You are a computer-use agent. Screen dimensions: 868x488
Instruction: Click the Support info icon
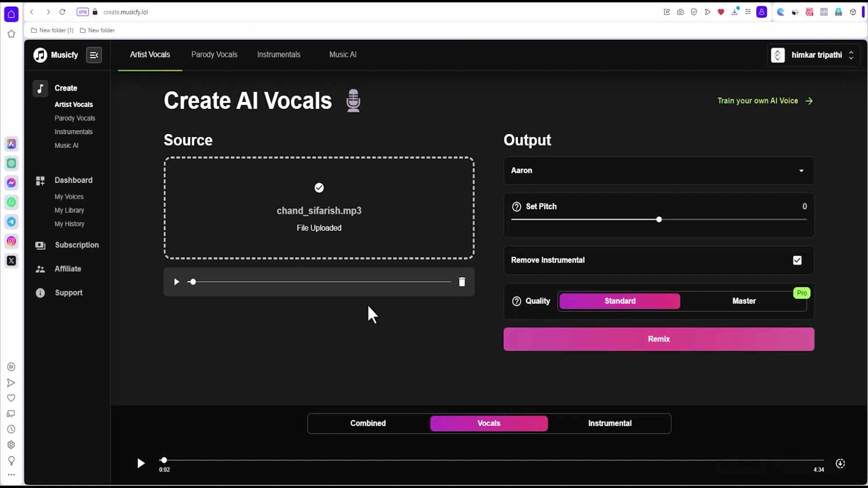(40, 293)
